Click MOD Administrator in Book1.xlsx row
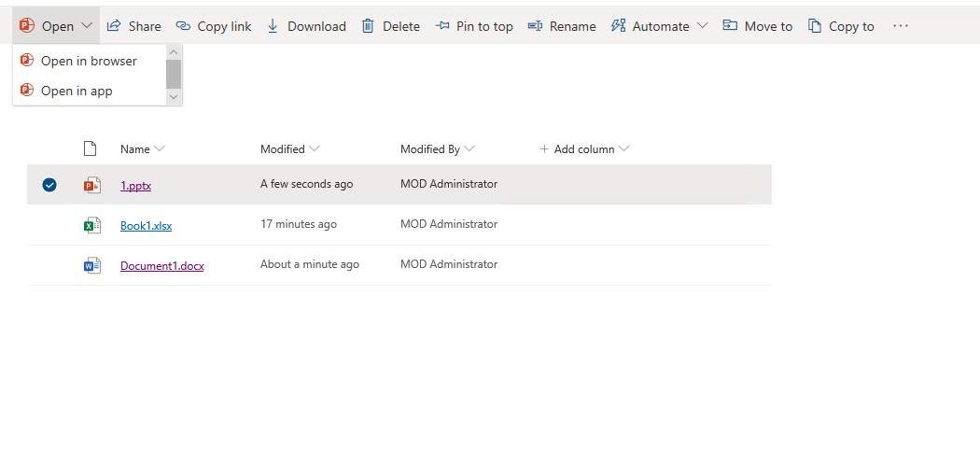Viewport: 980px width, 465px height. tap(449, 224)
